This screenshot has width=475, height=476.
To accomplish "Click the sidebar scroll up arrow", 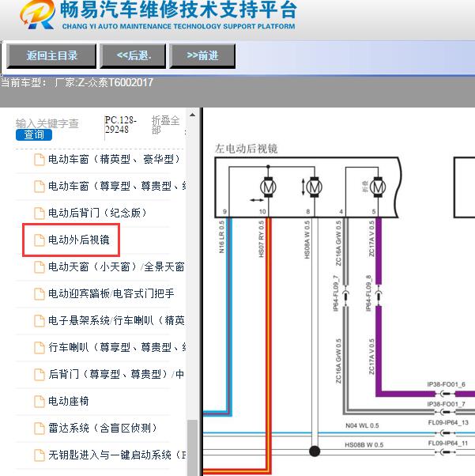I will (192, 115).
